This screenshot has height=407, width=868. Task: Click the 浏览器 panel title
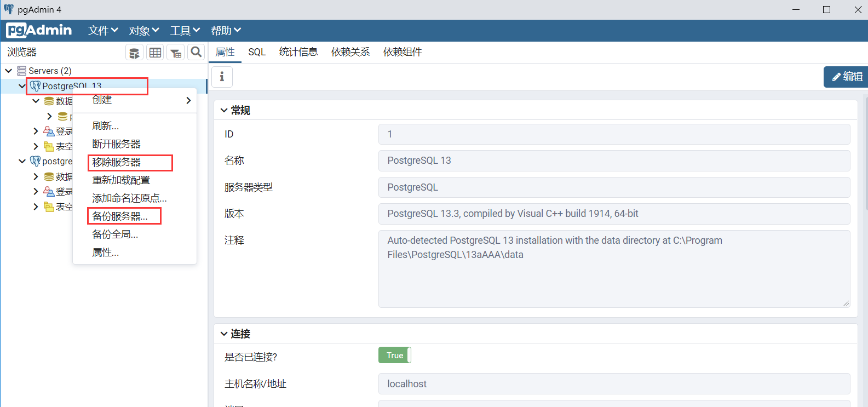pyautogui.click(x=22, y=52)
